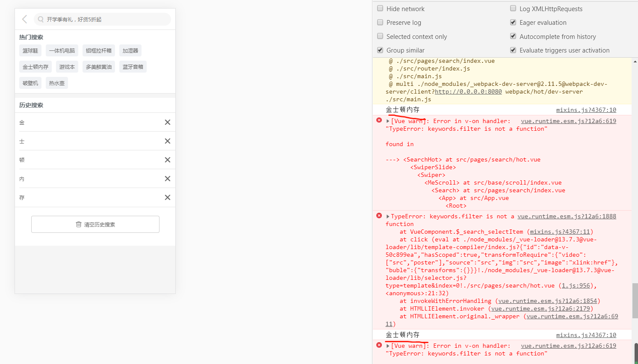Select hot search tag 游戏本
The height and width of the screenshot is (364, 638).
coord(67,67)
